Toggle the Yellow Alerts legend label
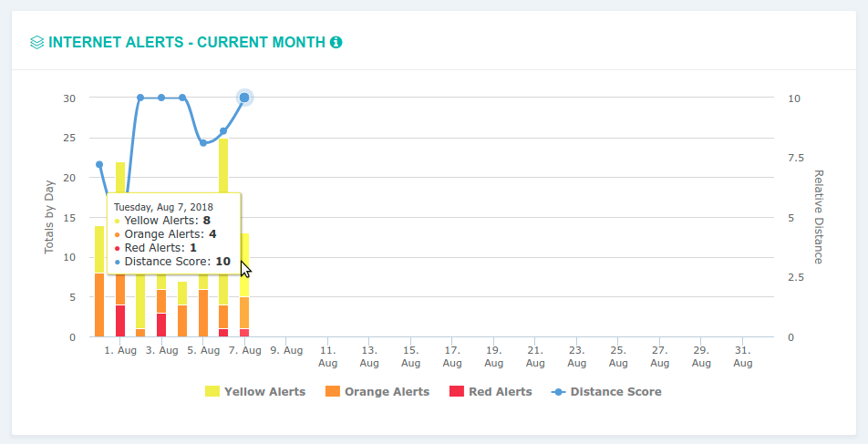 tap(264, 392)
